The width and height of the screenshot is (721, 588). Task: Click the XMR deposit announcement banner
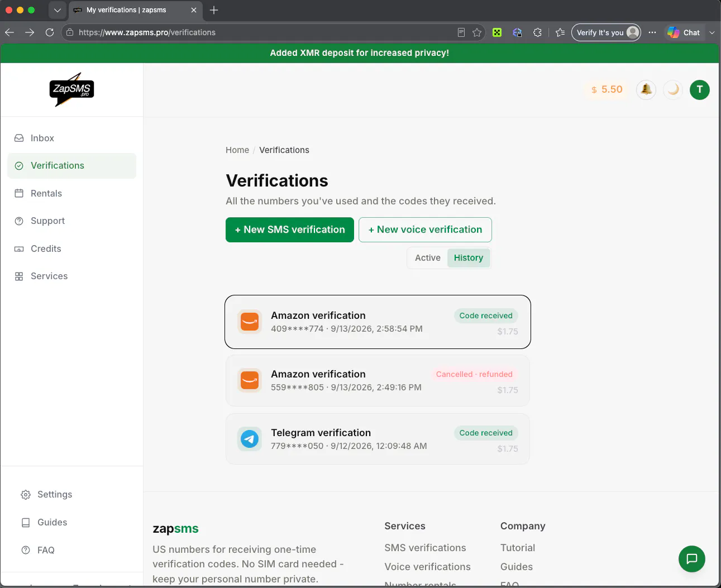click(x=360, y=53)
